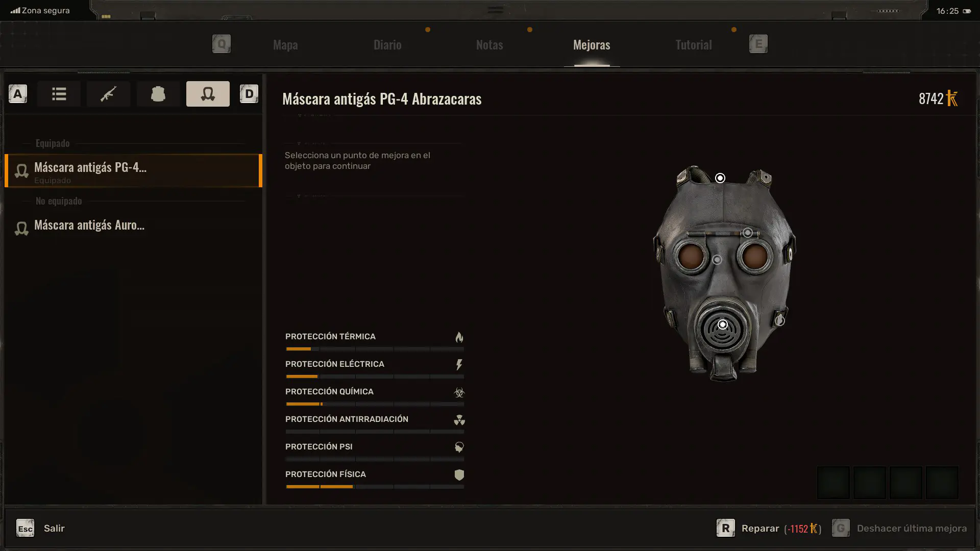Click the E key next-tab icon
The height and width of the screenshot is (551, 980).
(x=758, y=44)
